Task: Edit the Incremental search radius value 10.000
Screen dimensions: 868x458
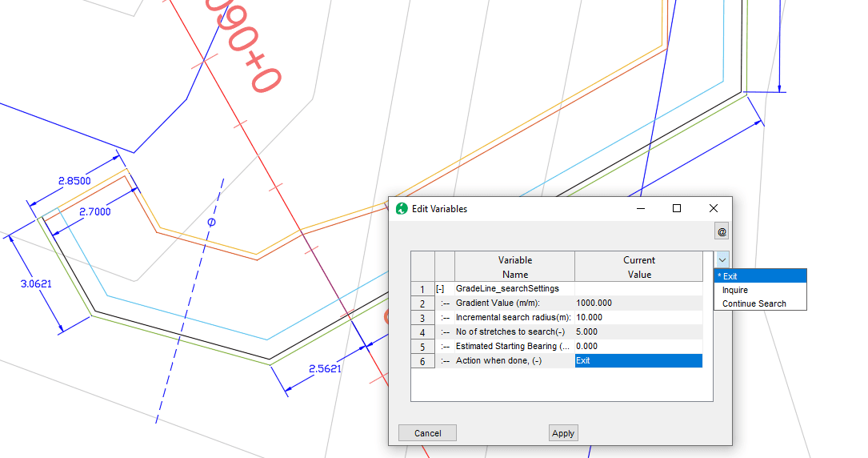Action: [x=638, y=318]
